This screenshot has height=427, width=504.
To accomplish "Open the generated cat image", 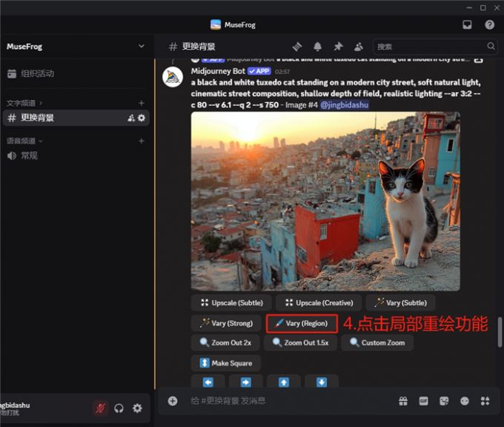I will coord(325,202).
